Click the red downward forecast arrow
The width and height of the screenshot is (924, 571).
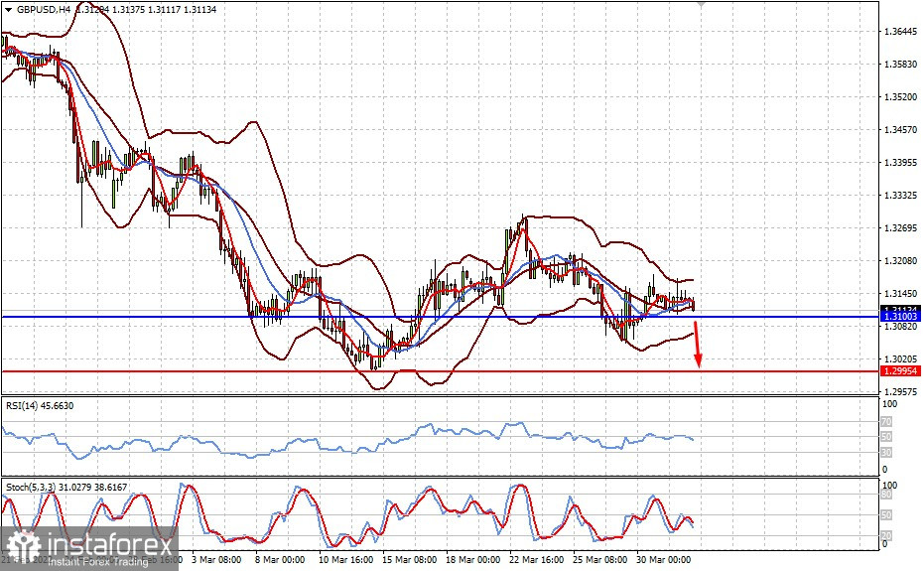point(697,344)
